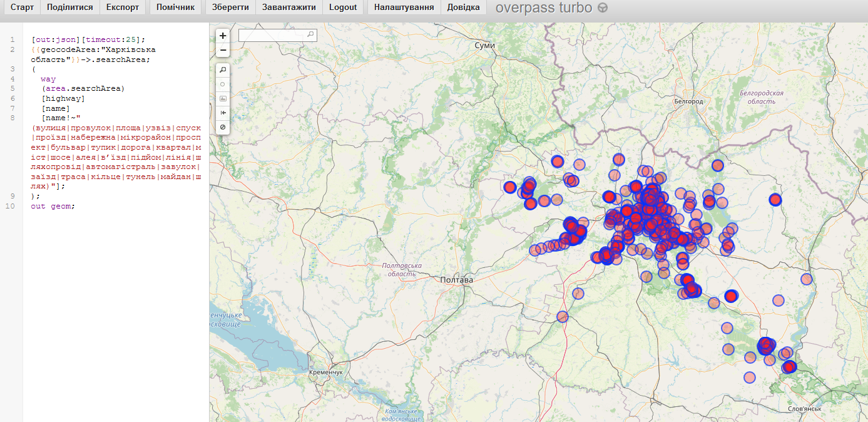Click the Зберегти button
The width and height of the screenshot is (868, 422).
[x=230, y=8]
